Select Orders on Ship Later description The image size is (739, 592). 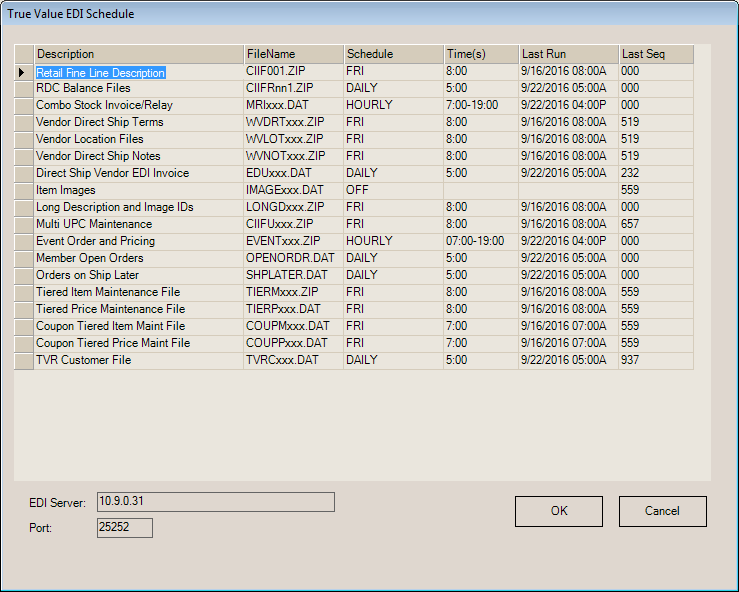(x=139, y=275)
